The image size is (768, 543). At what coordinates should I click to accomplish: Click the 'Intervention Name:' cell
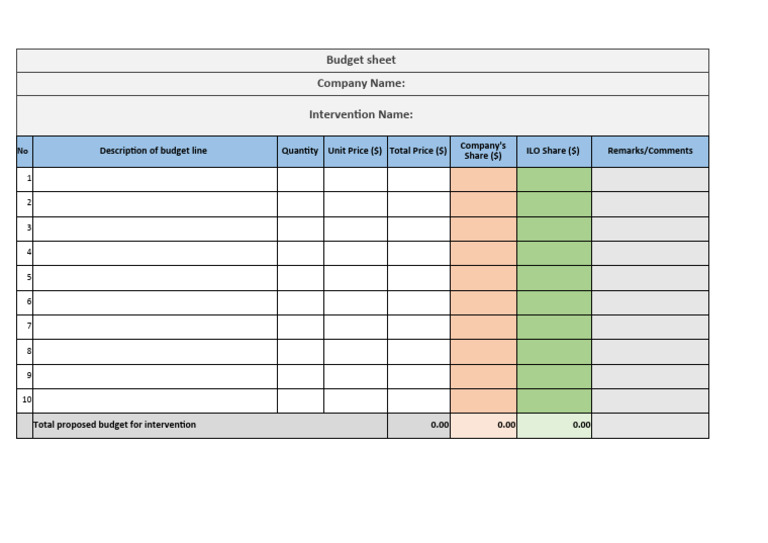[362, 115]
